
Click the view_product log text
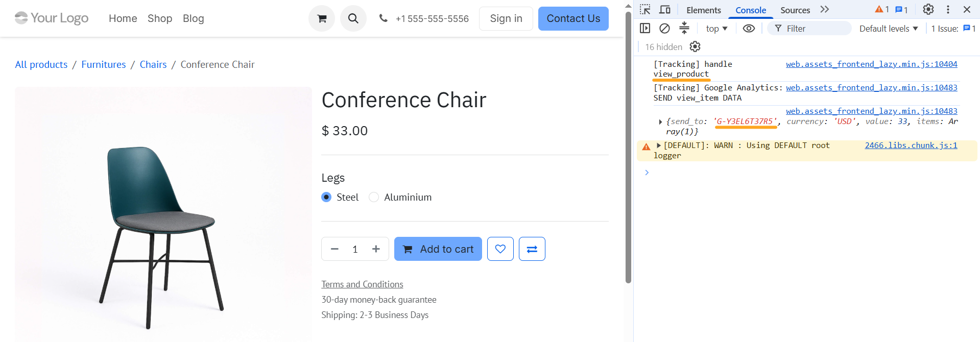point(681,74)
